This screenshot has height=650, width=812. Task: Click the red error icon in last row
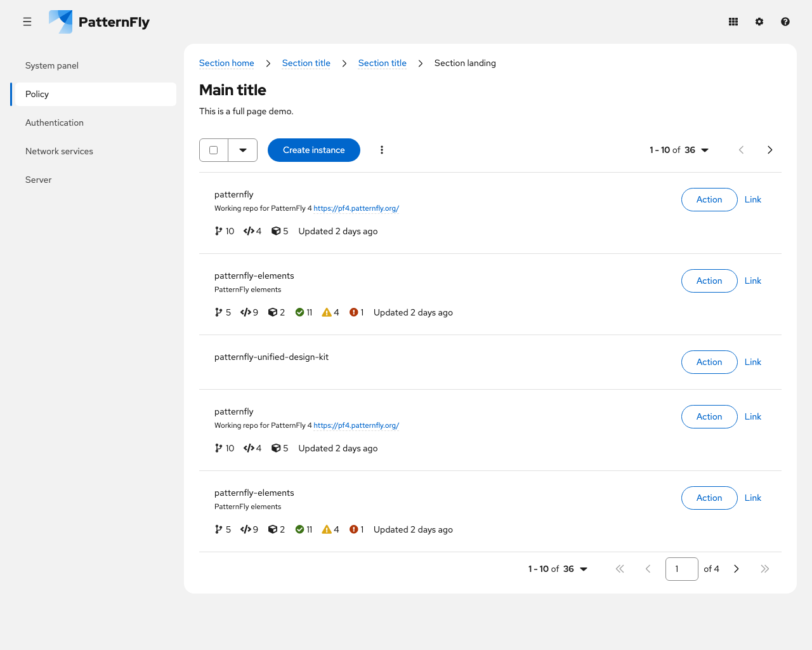click(x=354, y=529)
